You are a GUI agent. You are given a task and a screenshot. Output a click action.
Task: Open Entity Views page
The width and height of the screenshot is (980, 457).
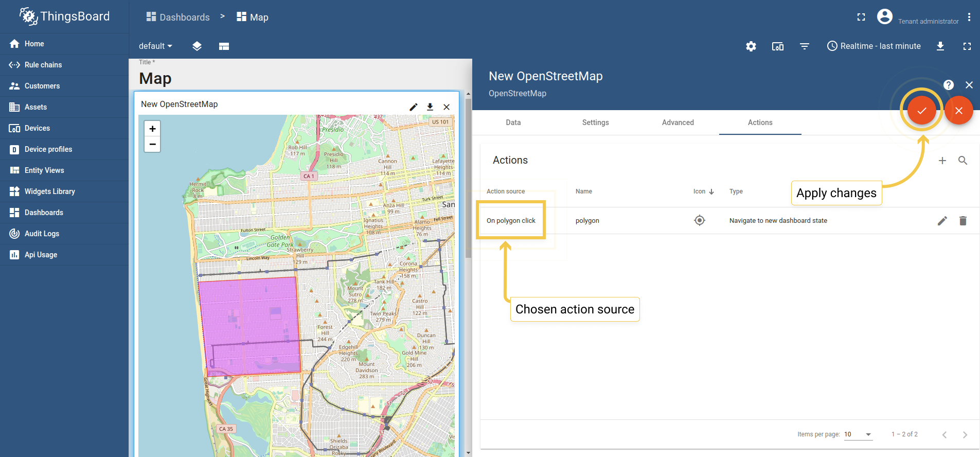click(x=64, y=170)
